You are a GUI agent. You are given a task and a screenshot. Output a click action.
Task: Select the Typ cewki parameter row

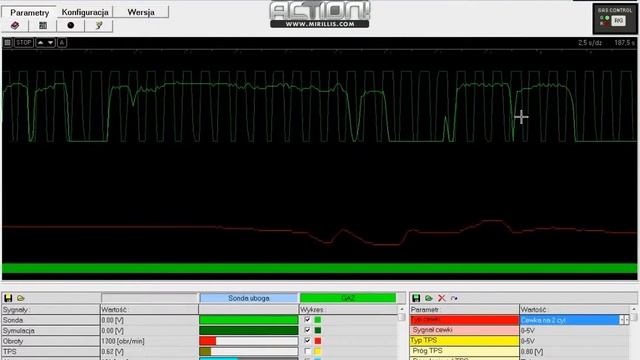pos(464,320)
